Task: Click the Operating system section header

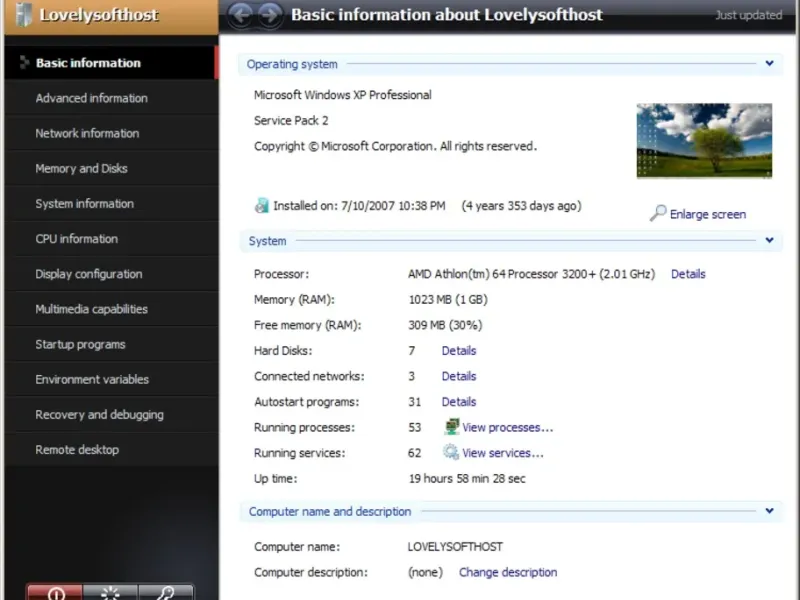Action: [x=292, y=64]
